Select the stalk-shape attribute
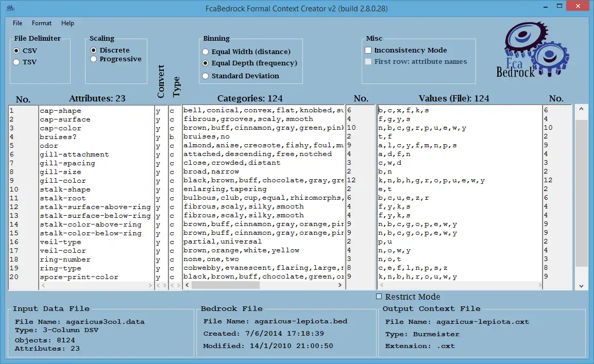The height and width of the screenshot is (364, 594). click(65, 189)
